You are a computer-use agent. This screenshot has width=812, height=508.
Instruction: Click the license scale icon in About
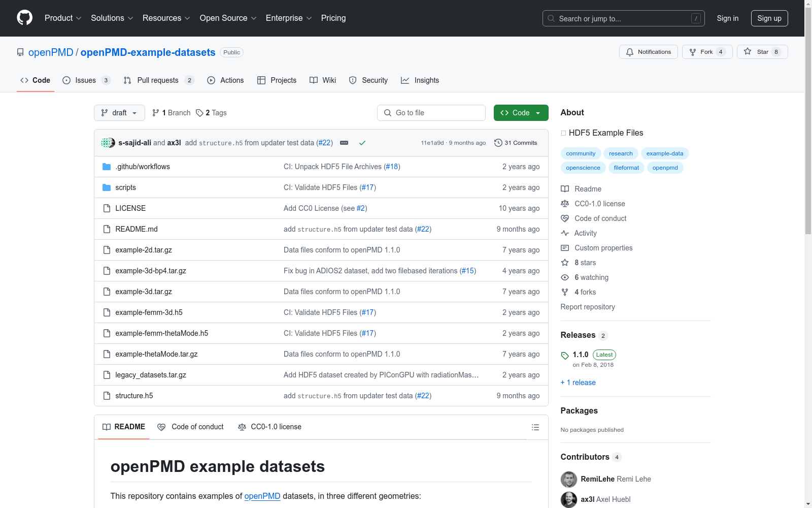click(x=565, y=204)
